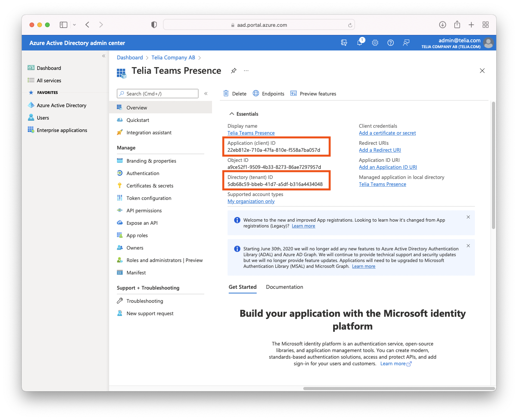Click the vertical scrollbar of the blade
Image resolution: width=518 pixels, height=420 pixels.
point(494,165)
